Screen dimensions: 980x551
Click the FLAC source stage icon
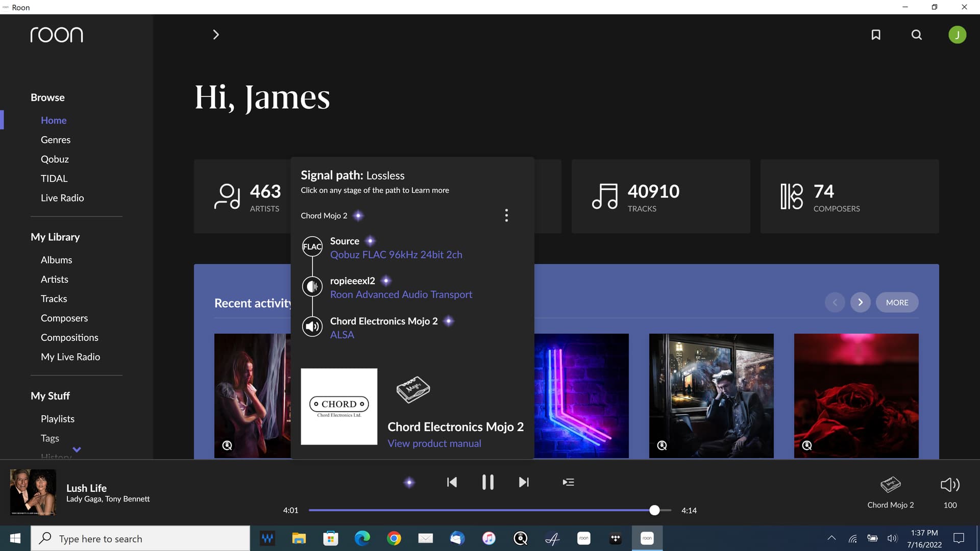[312, 246]
